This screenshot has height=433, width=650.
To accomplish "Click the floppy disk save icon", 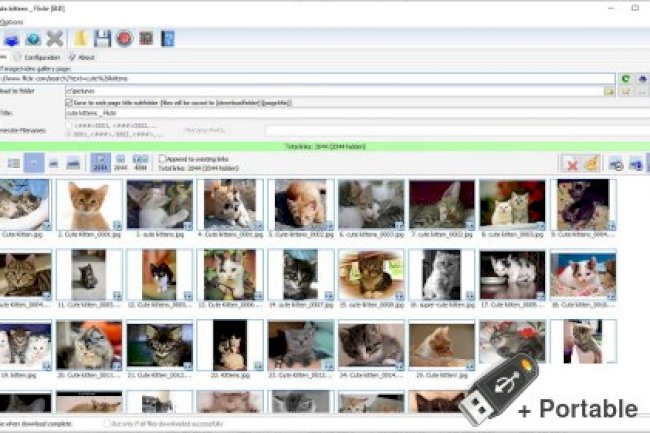I will (x=102, y=39).
